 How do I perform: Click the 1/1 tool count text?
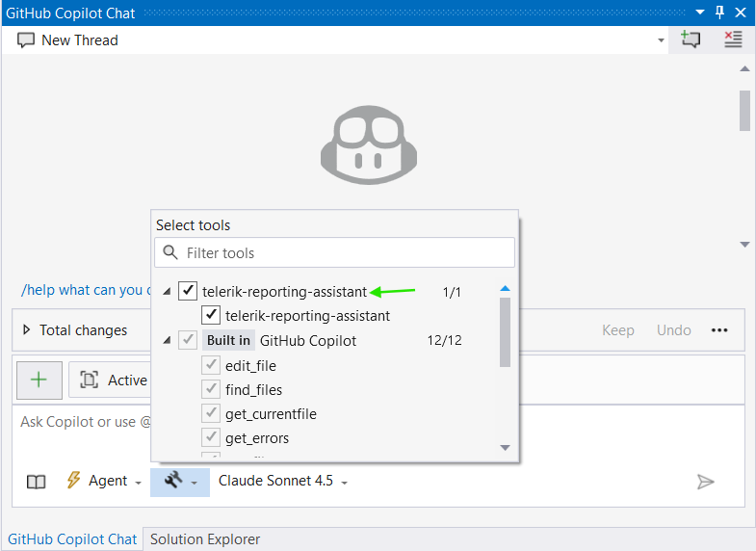click(x=452, y=292)
